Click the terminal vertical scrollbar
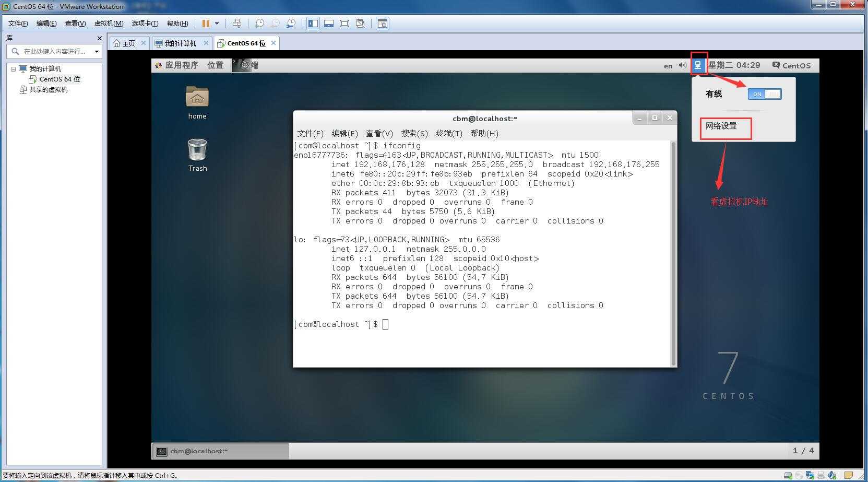868x482 pixels. (x=673, y=253)
